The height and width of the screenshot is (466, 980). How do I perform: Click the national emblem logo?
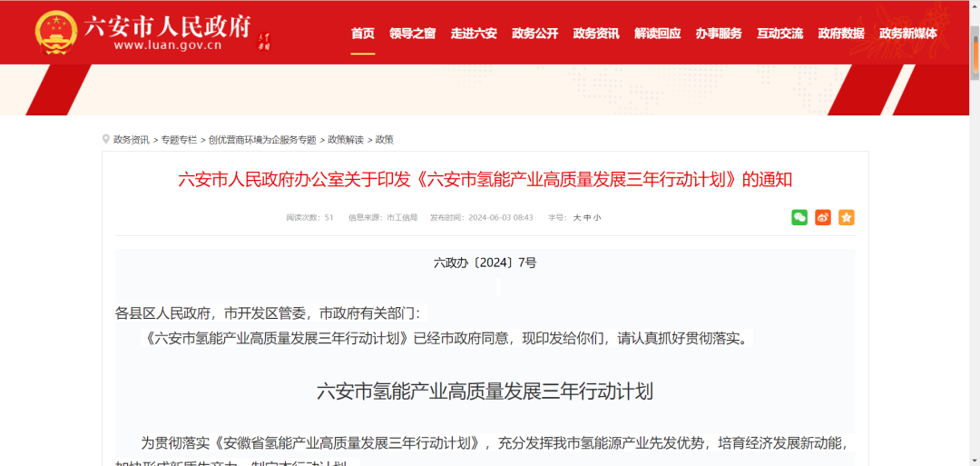pos(55,31)
